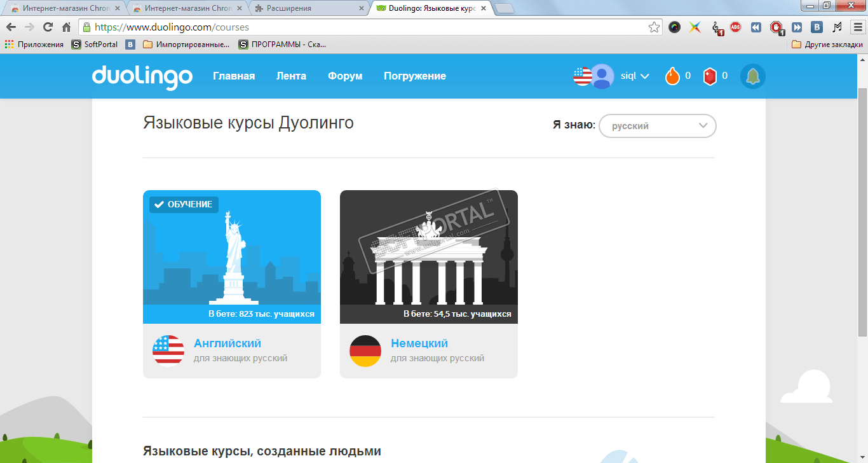The width and height of the screenshot is (868, 463).
Task: Open the Chrome hamburger menu
Action: tap(858, 27)
